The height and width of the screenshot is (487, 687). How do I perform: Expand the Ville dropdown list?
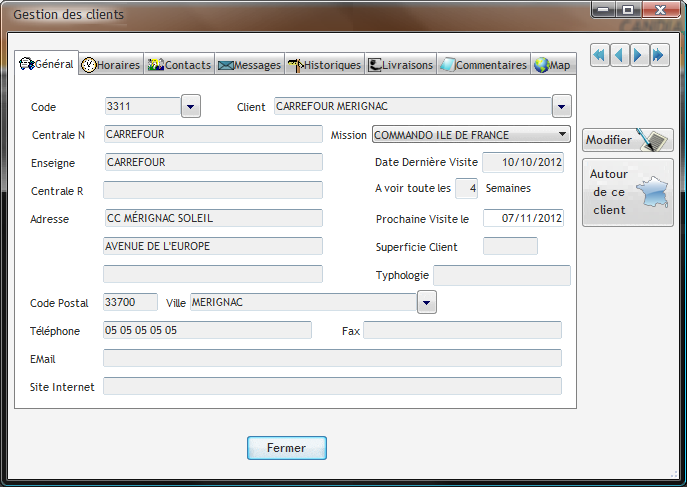tap(427, 302)
